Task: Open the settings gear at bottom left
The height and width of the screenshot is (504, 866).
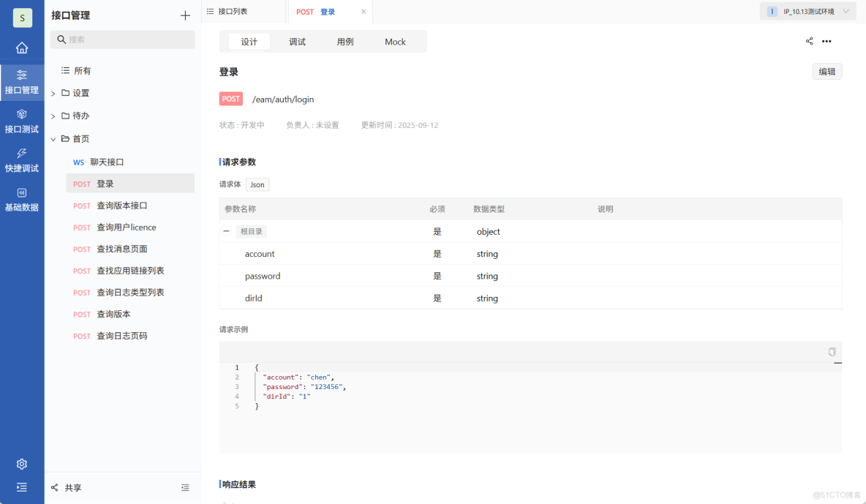Action: pyautogui.click(x=22, y=464)
